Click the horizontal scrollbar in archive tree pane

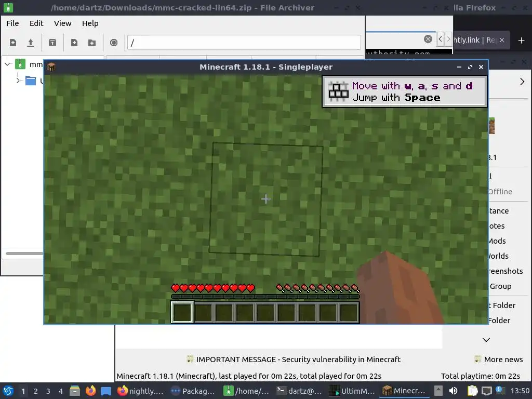[x=24, y=253]
